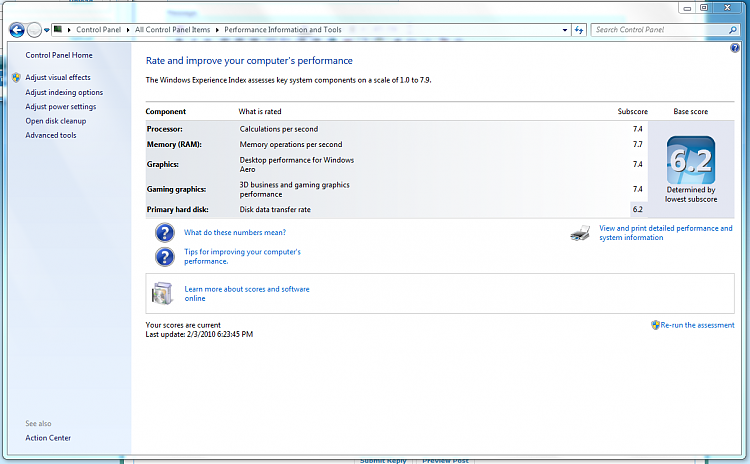Click the 6.2 base score badge
The width and height of the screenshot is (750, 464).
[x=691, y=160]
